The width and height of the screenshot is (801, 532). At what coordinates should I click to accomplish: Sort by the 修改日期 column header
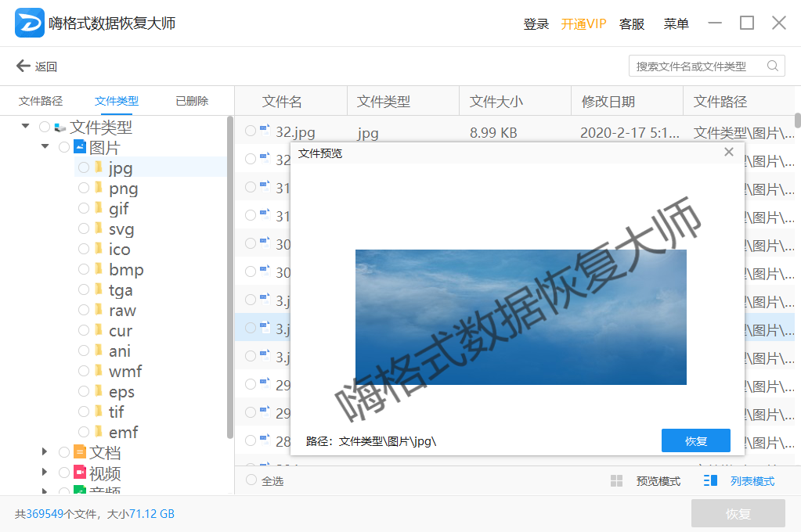[x=608, y=102]
